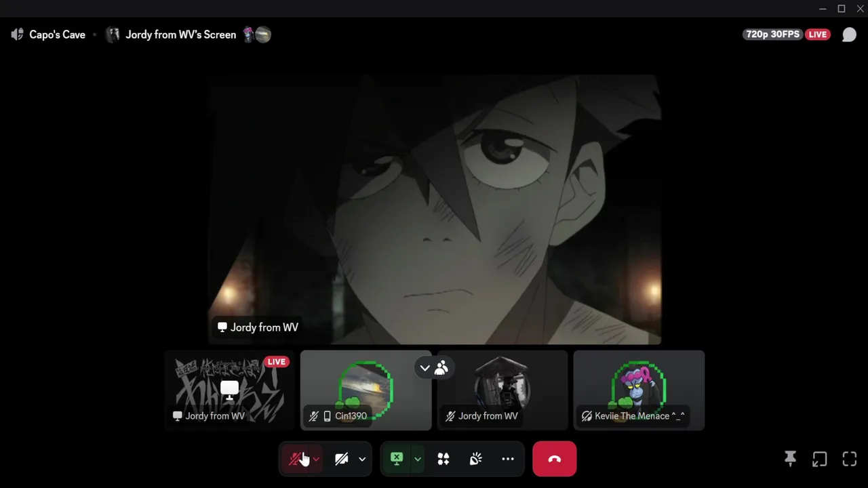Image resolution: width=868 pixels, height=488 pixels.
Task: Select the Cin1390 participant tile
Action: (x=366, y=390)
